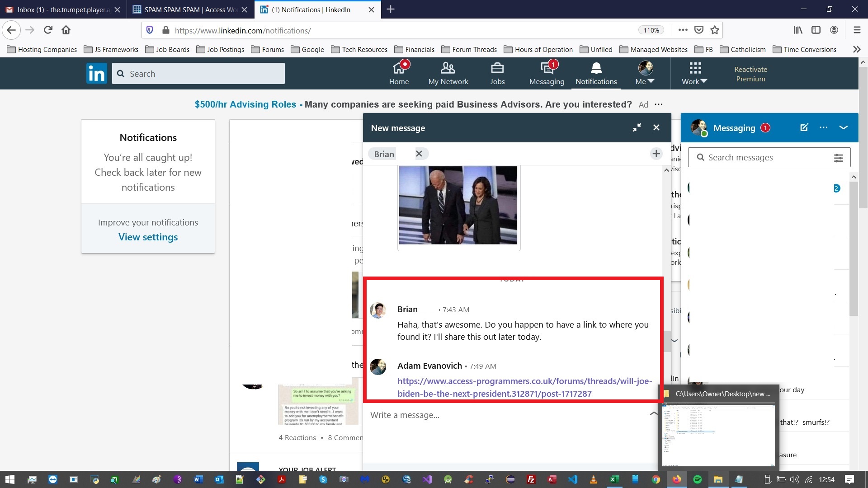Click the taskbar window preview thumbnail
Viewport: 868px width, 488px height.
pyautogui.click(x=718, y=435)
